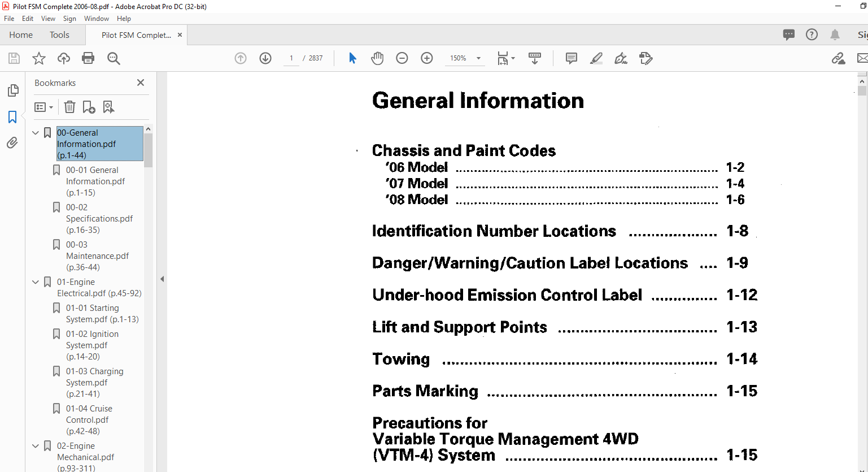Find the current bookmark icon
Image resolution: width=868 pixels, height=472 pixels.
(x=108, y=107)
